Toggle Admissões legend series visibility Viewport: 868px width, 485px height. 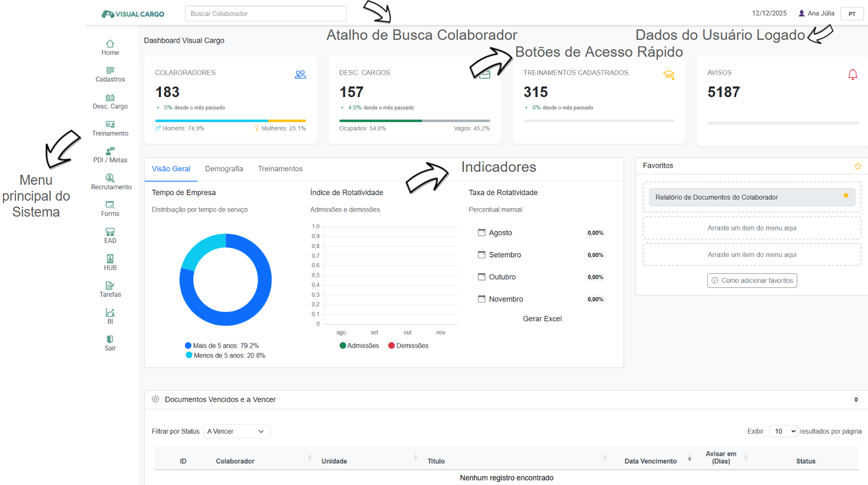(x=359, y=346)
